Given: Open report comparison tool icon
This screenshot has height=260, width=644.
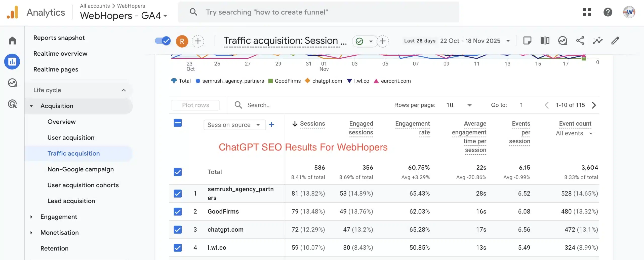Looking at the screenshot, I should pyautogui.click(x=545, y=41).
